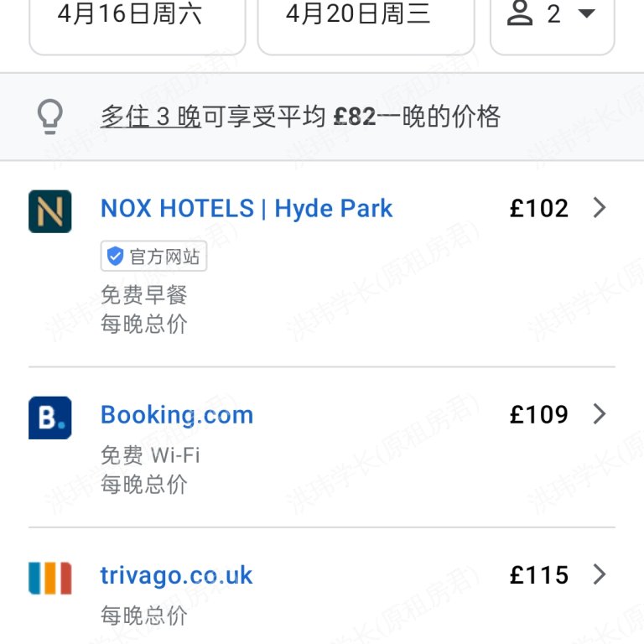Click the official site verified shield badge
The height and width of the screenshot is (644, 644).
coord(116,257)
